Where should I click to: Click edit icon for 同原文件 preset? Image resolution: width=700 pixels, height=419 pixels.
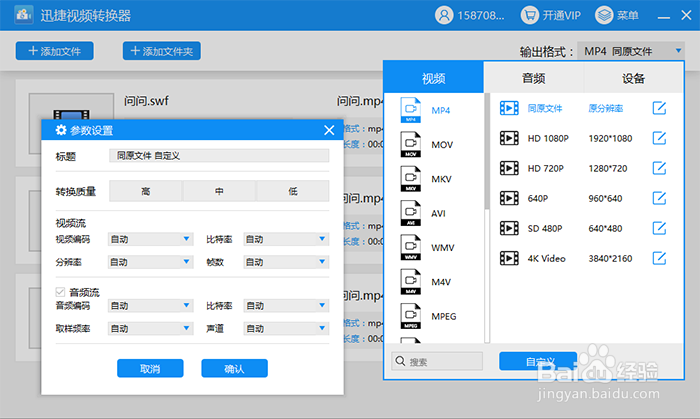(659, 108)
